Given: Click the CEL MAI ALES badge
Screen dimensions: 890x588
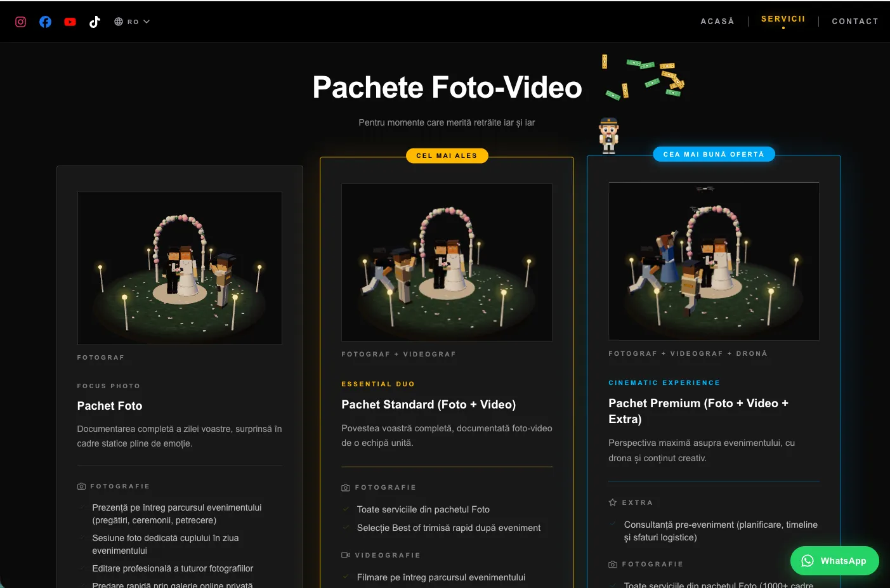Looking at the screenshot, I should coord(447,155).
